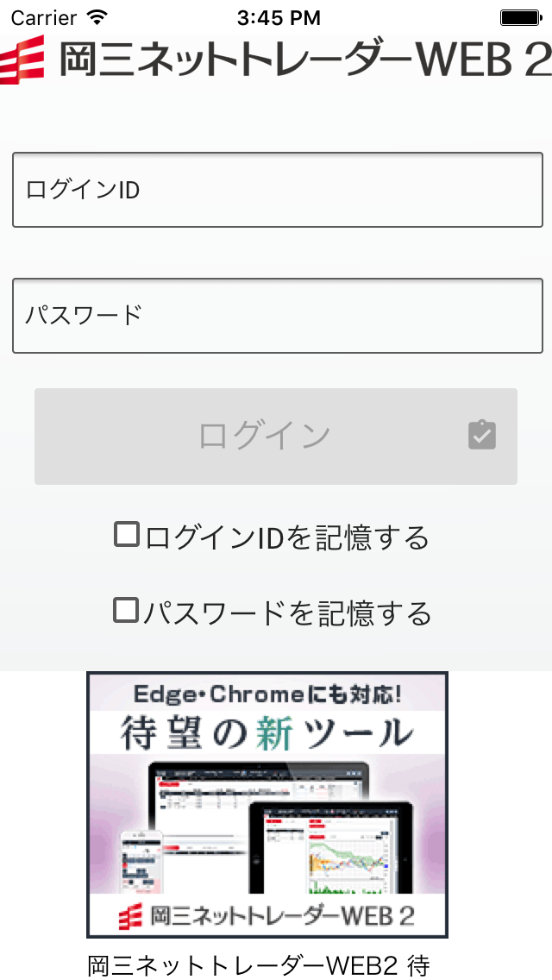Tap the ログインIDを記憶する label text
This screenshot has height=980, width=552.
pos(287,537)
